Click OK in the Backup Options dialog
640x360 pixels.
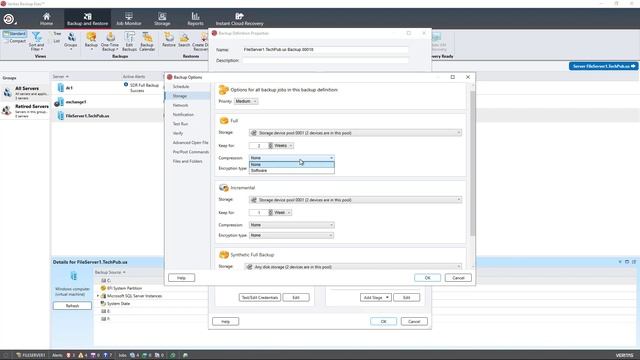coord(427,278)
